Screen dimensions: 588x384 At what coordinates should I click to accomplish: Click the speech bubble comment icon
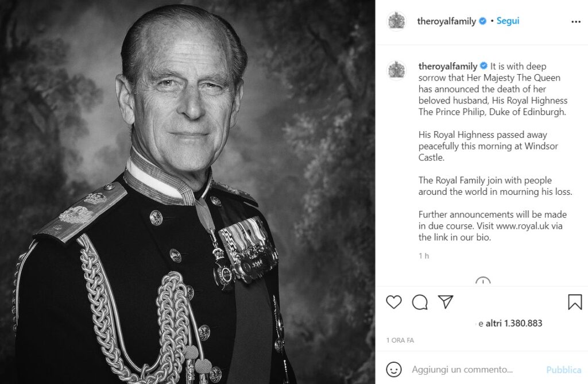(x=420, y=302)
